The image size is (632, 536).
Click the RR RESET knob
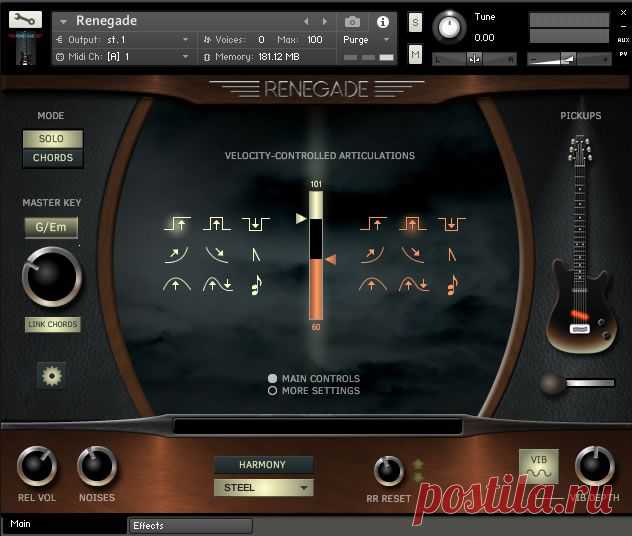tap(389, 470)
